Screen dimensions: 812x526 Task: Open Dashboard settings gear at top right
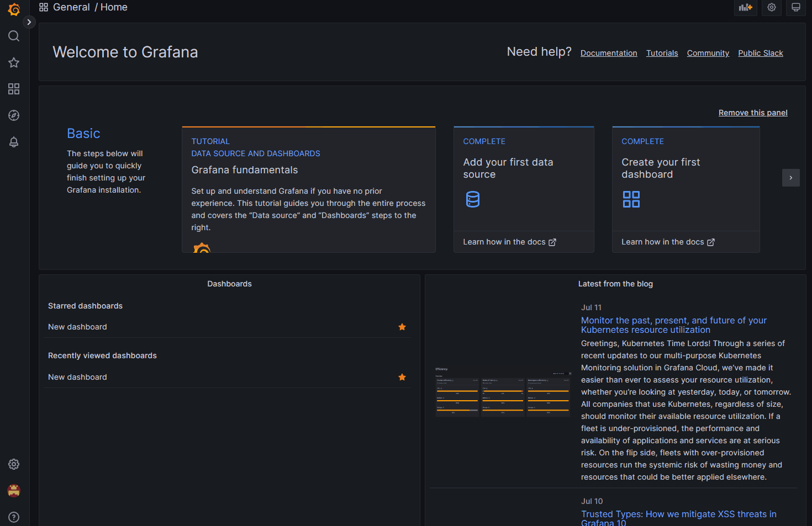point(771,8)
